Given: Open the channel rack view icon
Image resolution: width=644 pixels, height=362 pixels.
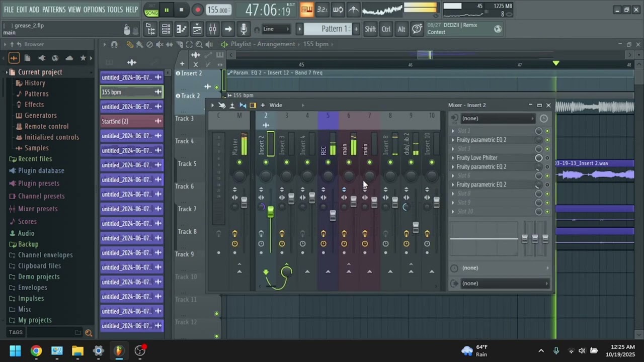Looking at the screenshot, I should 166,30.
